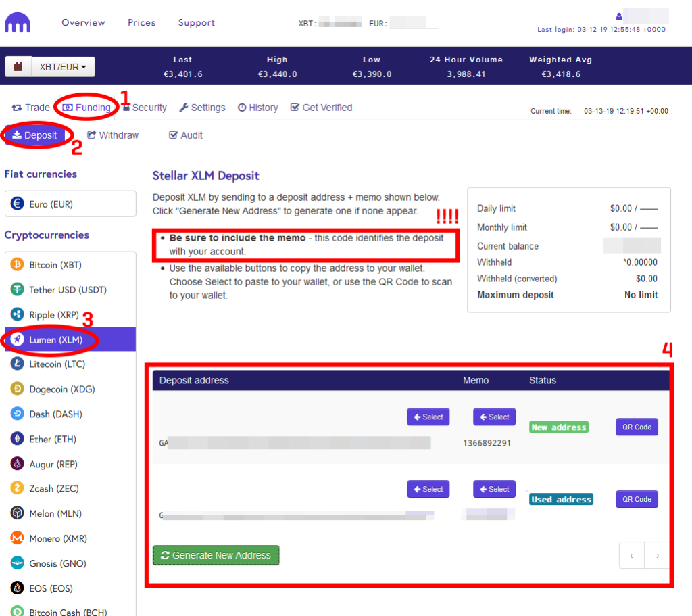Select Dash (DASH) text entry
Screen dimensions: 692x616
click(55, 414)
